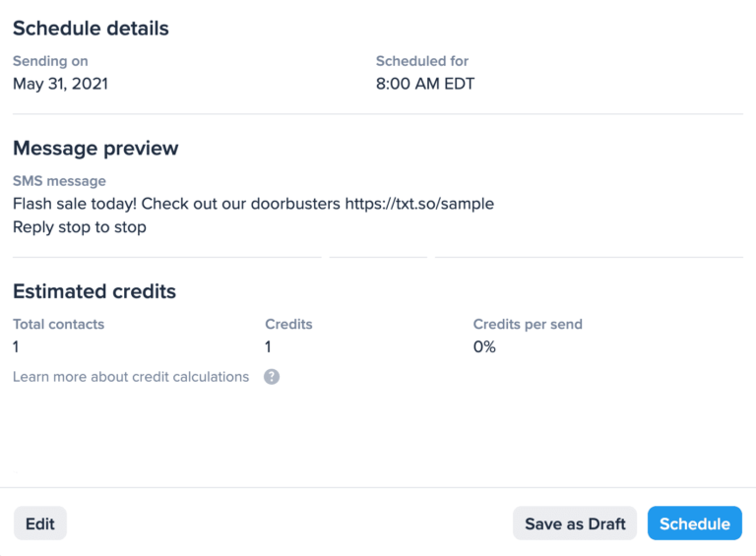Screen dimensions: 756x556
Task: Select the May 31, 2021 sending date
Action: coord(60,84)
